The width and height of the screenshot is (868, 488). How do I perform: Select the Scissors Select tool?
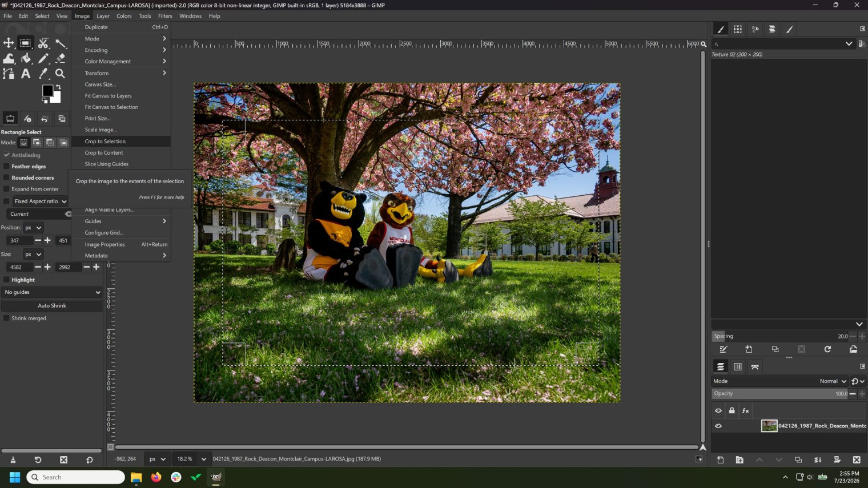pos(43,43)
